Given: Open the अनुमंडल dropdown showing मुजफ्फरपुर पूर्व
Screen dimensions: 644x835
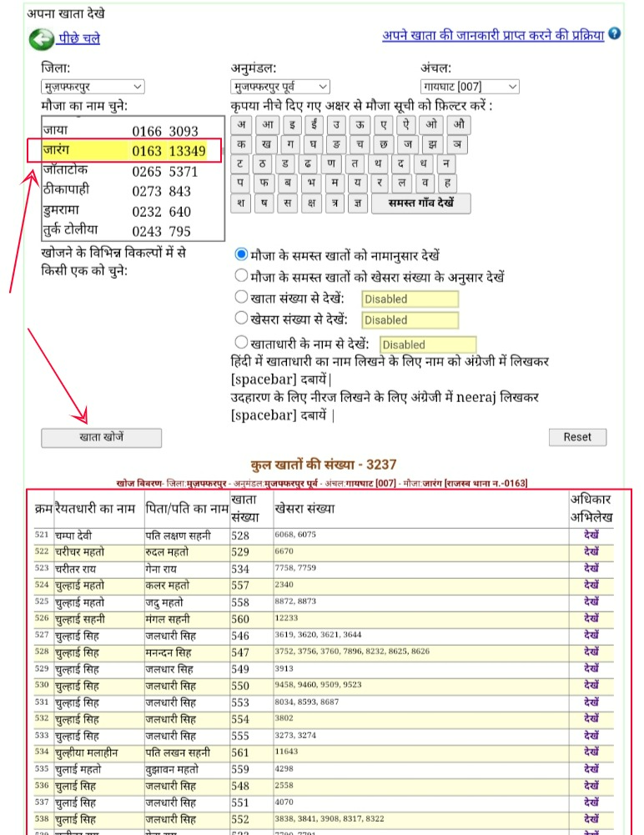Looking at the screenshot, I should pos(279,87).
